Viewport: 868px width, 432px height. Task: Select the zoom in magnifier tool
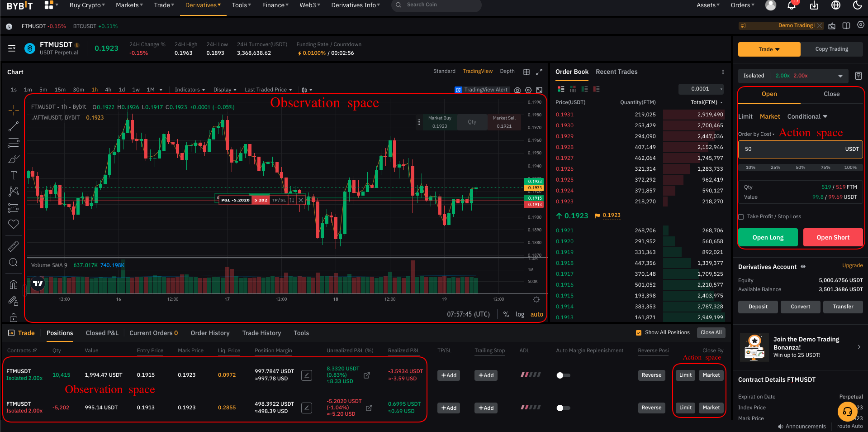tap(14, 263)
